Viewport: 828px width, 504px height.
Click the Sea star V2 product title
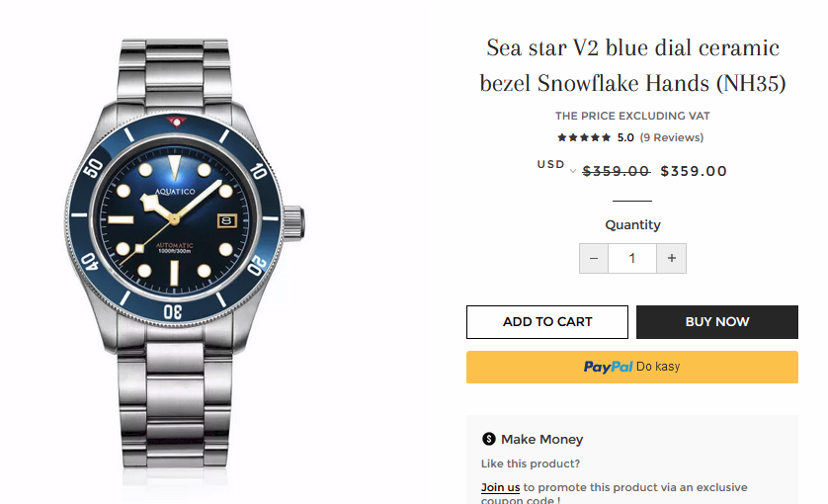pos(632,65)
